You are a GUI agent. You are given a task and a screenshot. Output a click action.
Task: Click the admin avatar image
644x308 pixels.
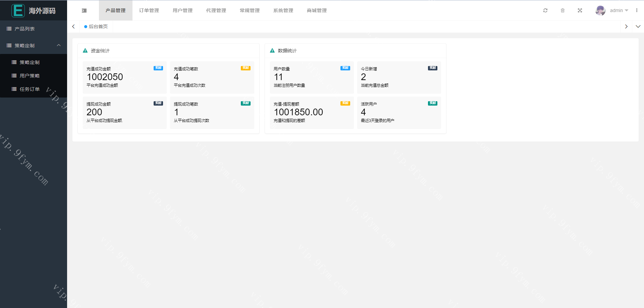point(600,11)
